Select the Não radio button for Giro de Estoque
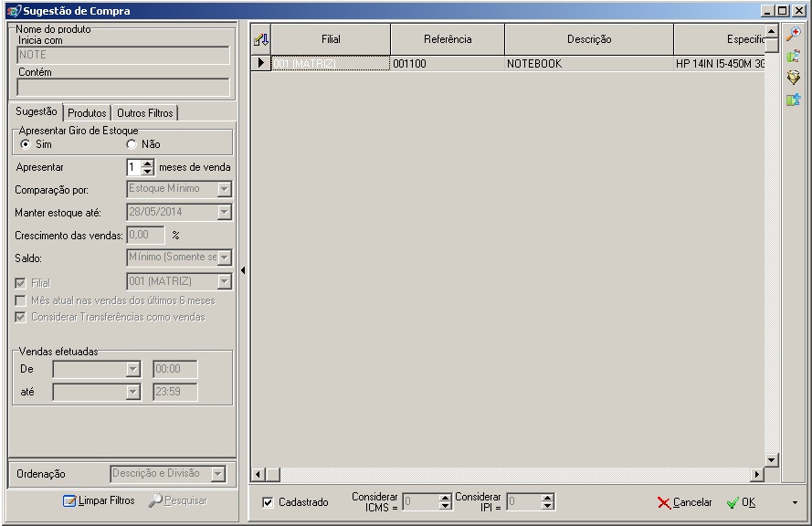 tap(132, 144)
